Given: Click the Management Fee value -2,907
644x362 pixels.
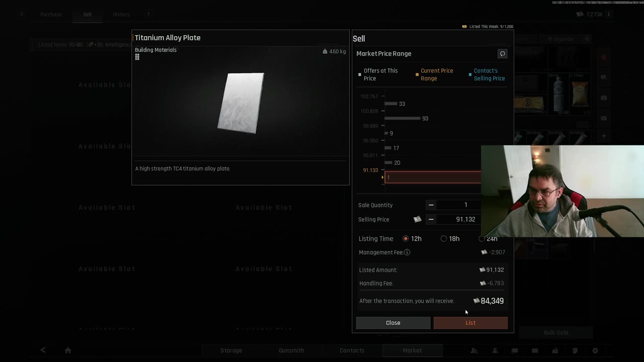Looking at the screenshot, I should pyautogui.click(x=497, y=252).
